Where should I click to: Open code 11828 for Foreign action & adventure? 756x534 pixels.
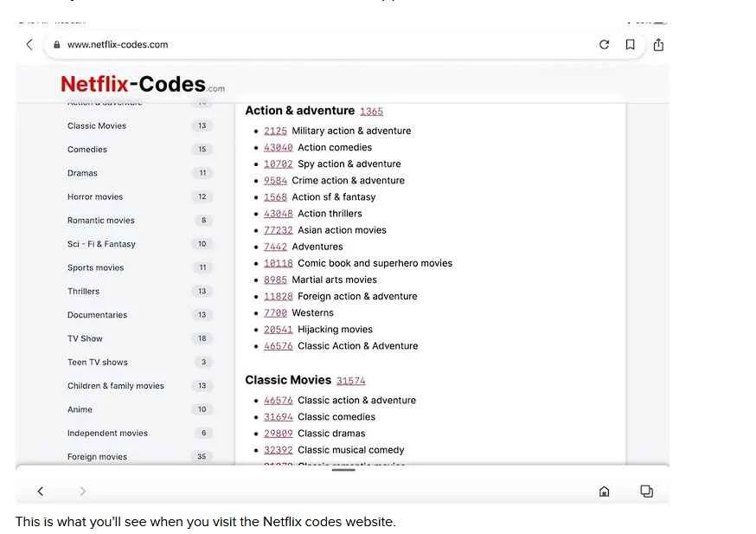pos(279,296)
